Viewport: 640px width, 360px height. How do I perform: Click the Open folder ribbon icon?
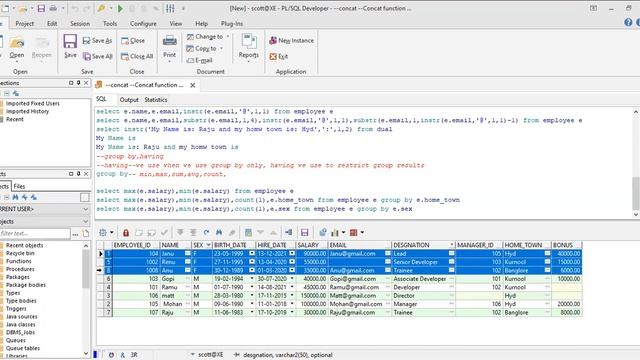[x=17, y=42]
